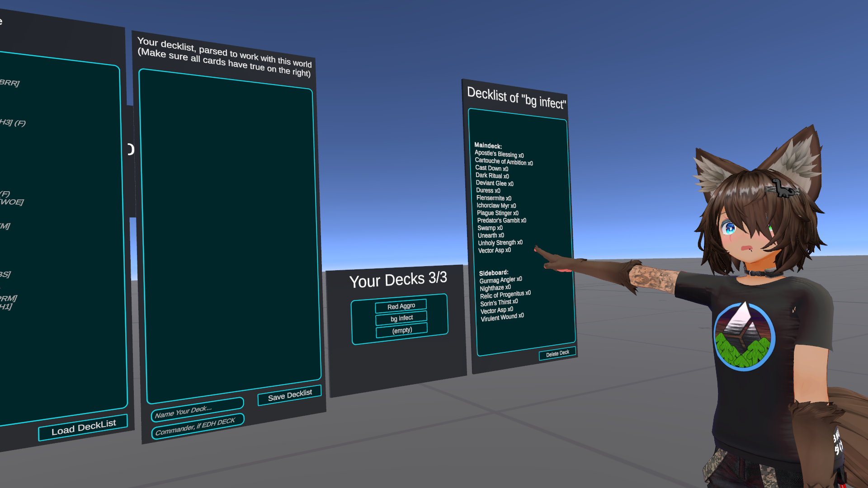This screenshot has width=868, height=488.
Task: Choose the (empty) deck slot
Action: [402, 330]
